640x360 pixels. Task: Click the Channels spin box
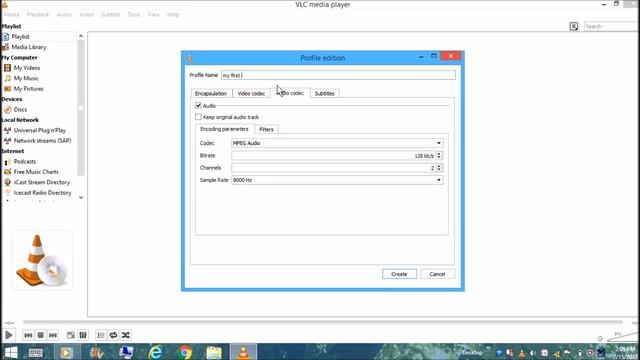337,168
